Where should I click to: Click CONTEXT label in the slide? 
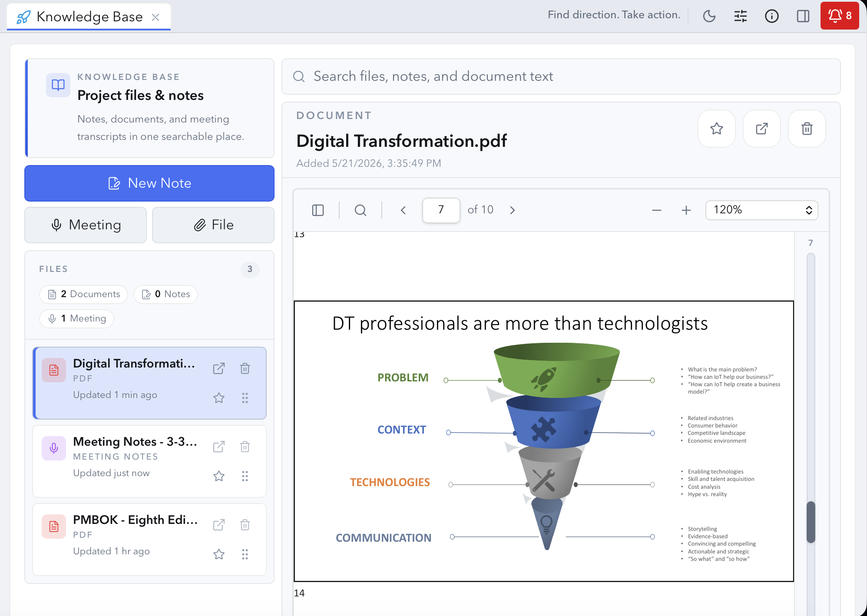click(401, 430)
